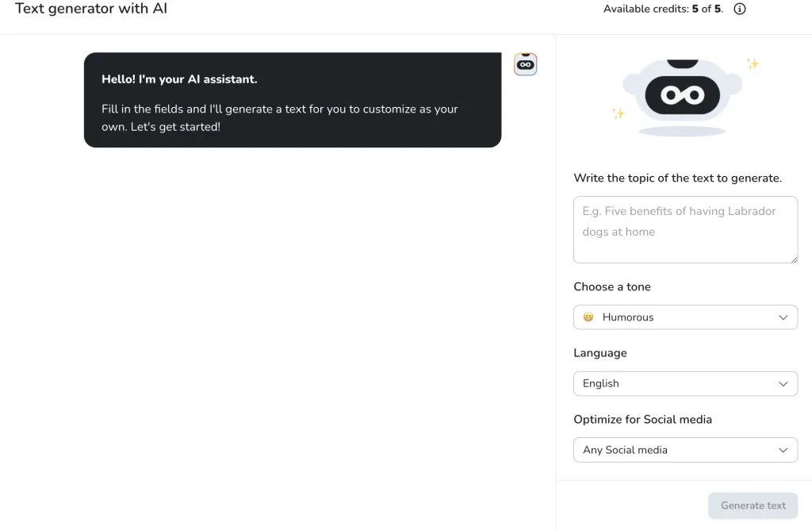Click the sparkle icon at the robot's upper right

[753, 63]
